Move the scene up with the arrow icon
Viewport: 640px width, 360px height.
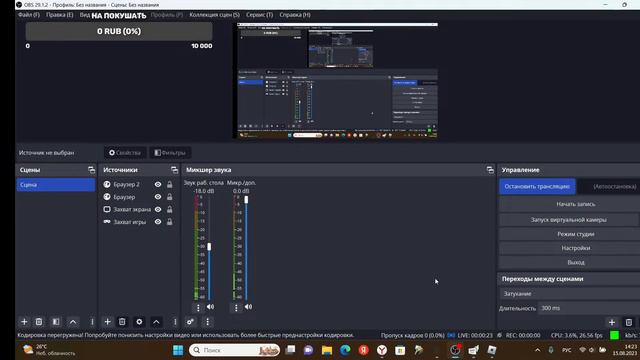click(x=73, y=322)
